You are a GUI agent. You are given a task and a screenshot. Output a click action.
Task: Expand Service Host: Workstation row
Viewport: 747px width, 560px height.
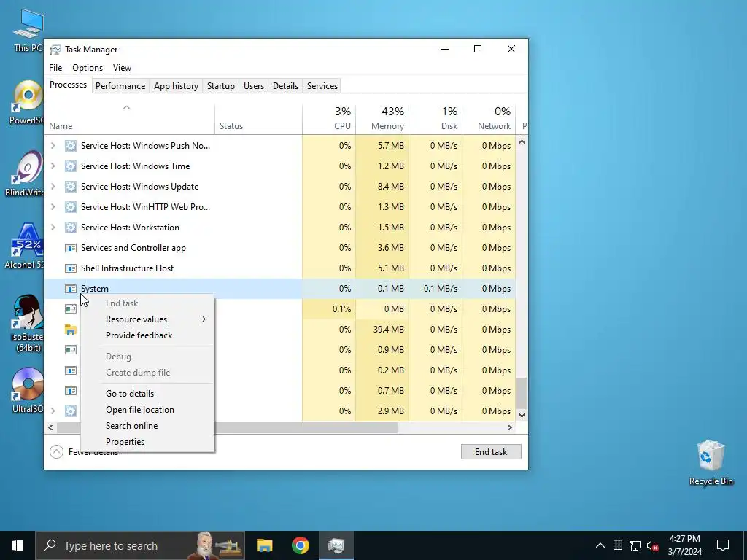click(x=53, y=227)
